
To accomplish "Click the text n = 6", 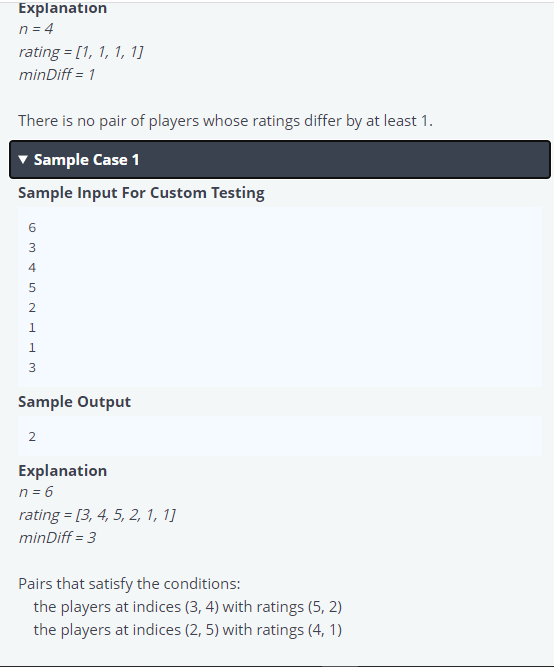I will [36, 492].
